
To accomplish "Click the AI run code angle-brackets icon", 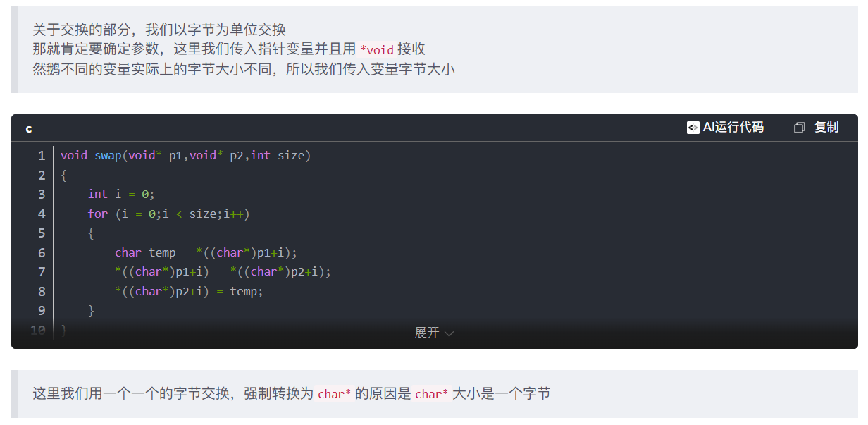I will (693, 128).
